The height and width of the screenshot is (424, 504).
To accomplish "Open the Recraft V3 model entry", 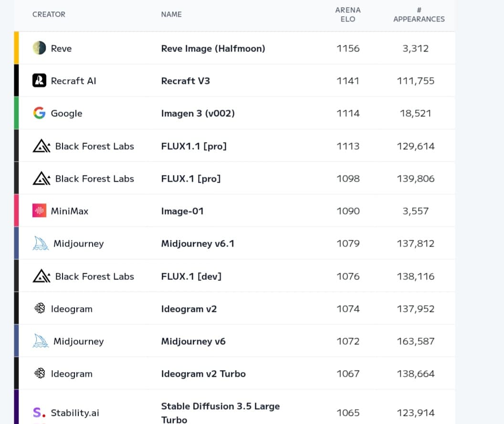I will click(x=185, y=81).
